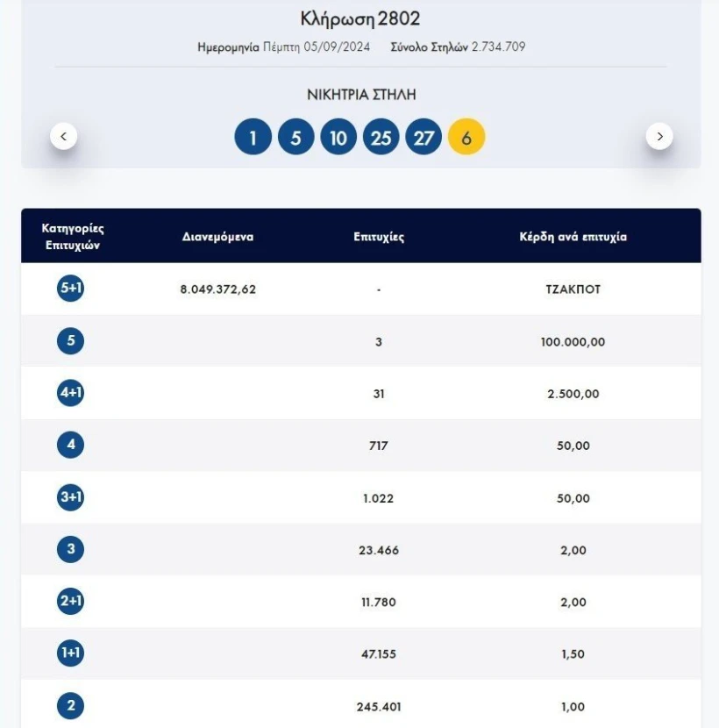
Task: Select the 3+1 category badge
Action: click(71, 497)
